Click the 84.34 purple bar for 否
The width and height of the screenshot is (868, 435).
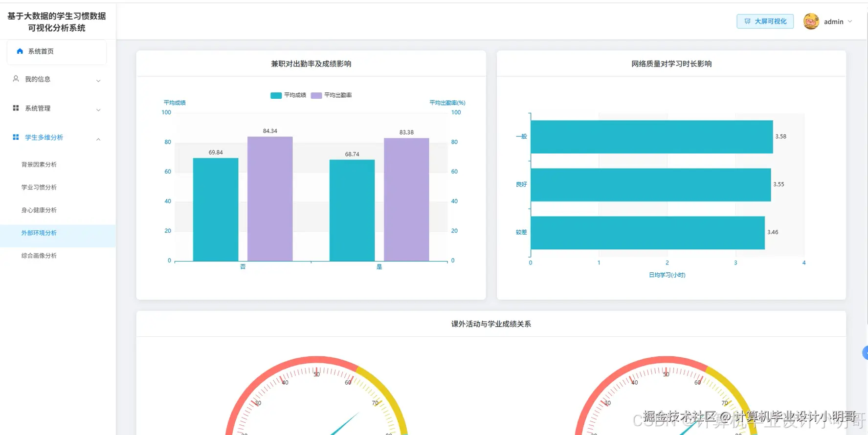[x=270, y=199]
